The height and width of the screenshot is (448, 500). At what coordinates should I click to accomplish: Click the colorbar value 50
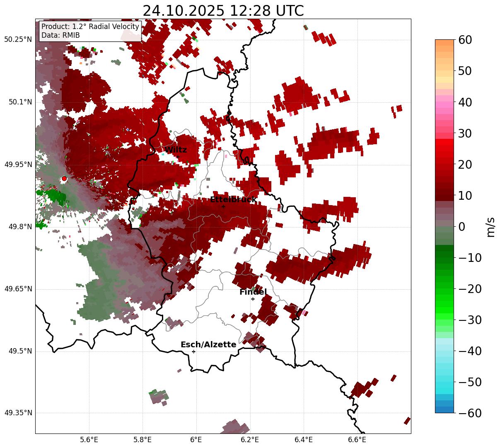[464, 71]
